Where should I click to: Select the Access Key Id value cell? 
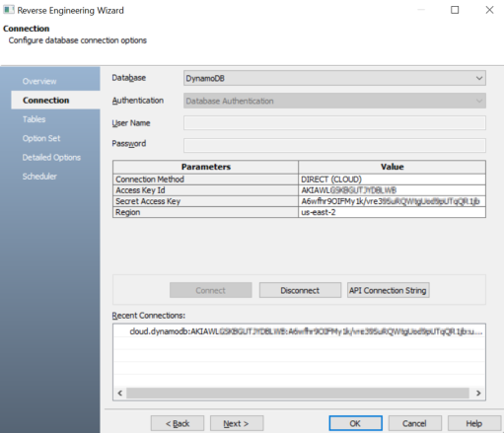pos(392,190)
